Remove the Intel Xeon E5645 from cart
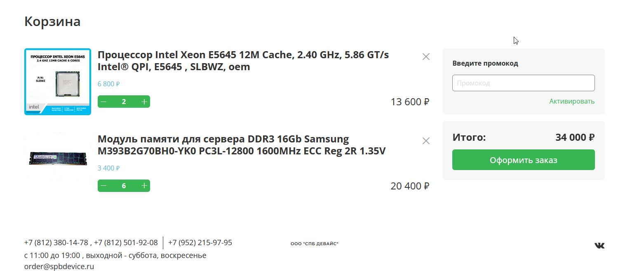Image resolution: width=644 pixels, height=272 pixels. (x=426, y=57)
